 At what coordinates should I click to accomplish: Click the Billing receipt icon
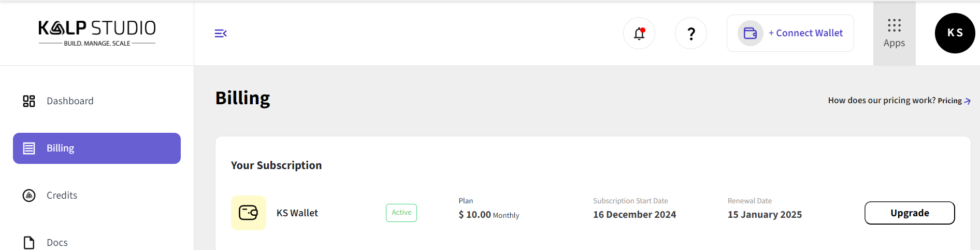point(29,148)
